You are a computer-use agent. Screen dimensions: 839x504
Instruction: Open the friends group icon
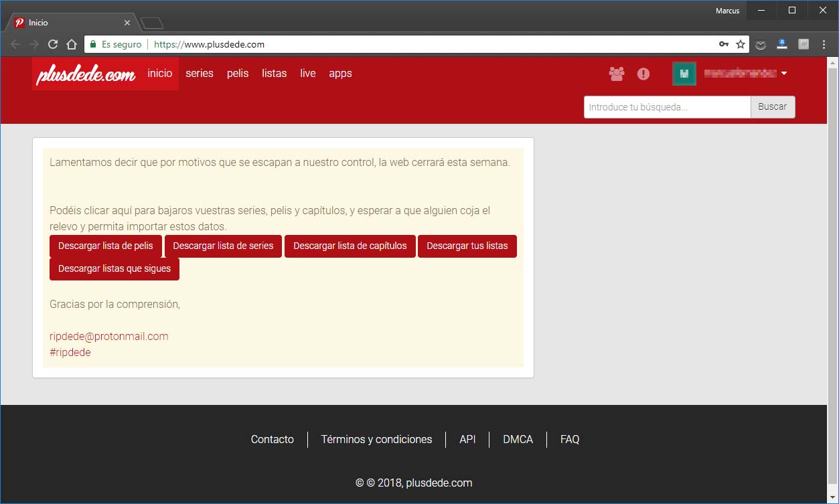point(617,74)
